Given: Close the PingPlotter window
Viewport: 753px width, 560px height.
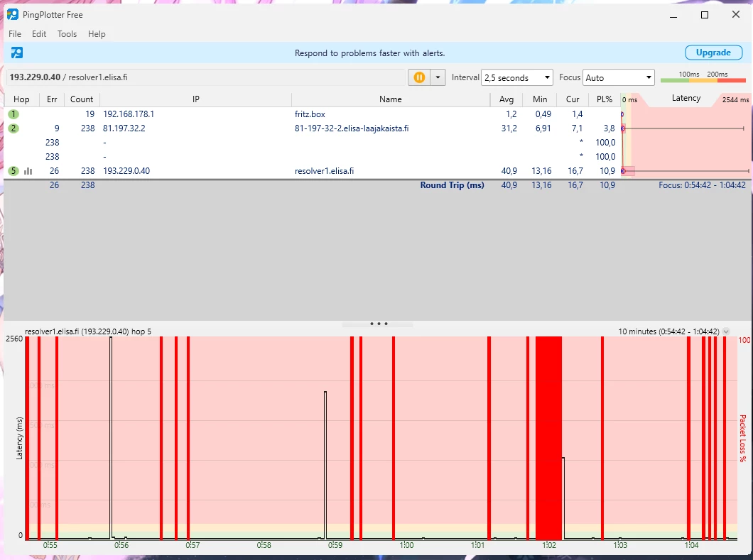Looking at the screenshot, I should coord(736,15).
